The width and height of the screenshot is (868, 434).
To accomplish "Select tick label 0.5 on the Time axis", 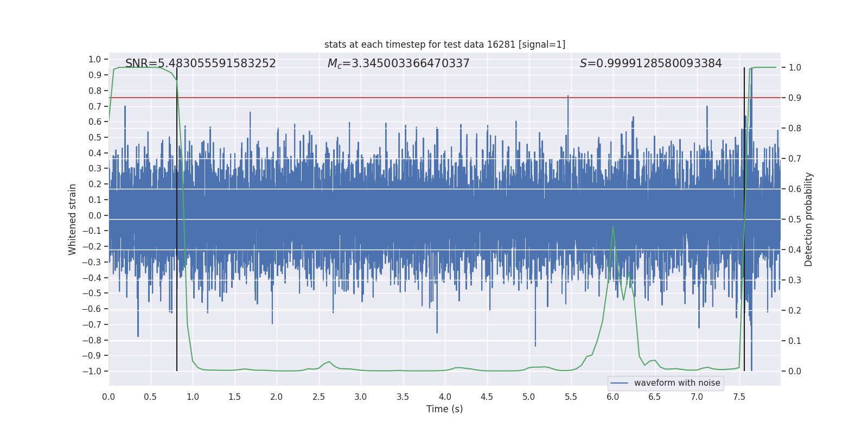I will tap(150, 397).
